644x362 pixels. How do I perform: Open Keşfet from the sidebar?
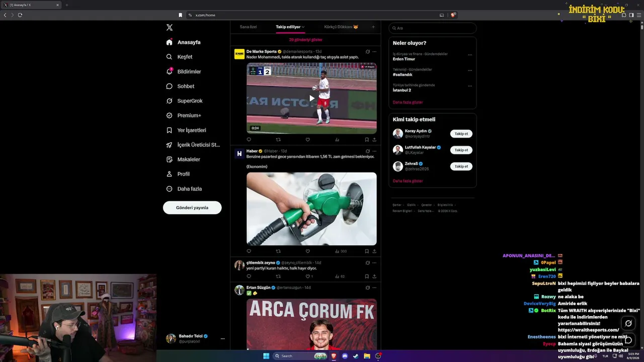click(x=180, y=57)
